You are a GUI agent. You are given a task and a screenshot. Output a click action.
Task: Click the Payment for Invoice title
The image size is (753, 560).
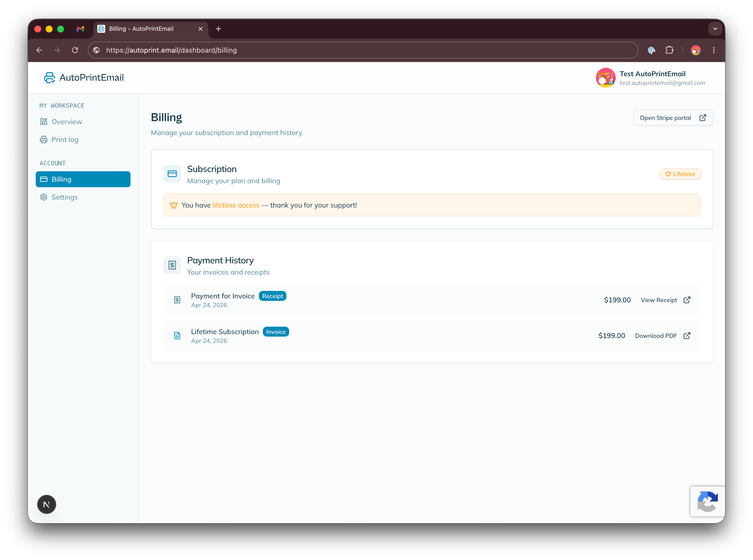[x=223, y=296]
